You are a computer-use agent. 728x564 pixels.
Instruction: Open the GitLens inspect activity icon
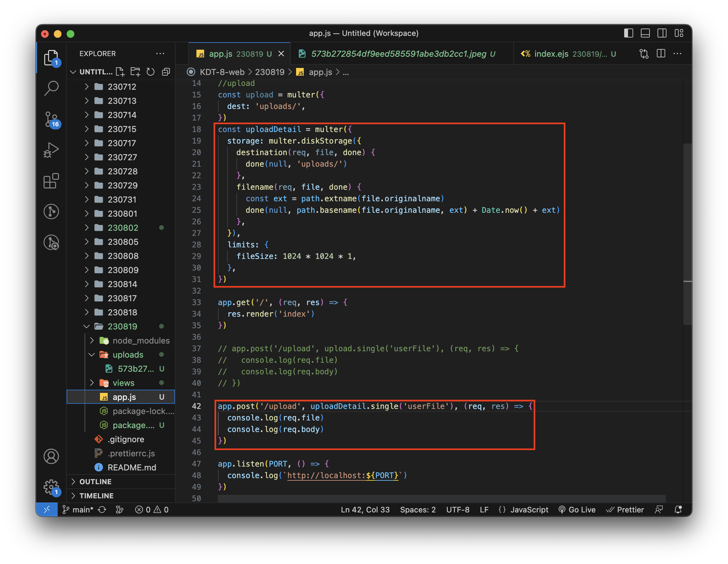51,243
